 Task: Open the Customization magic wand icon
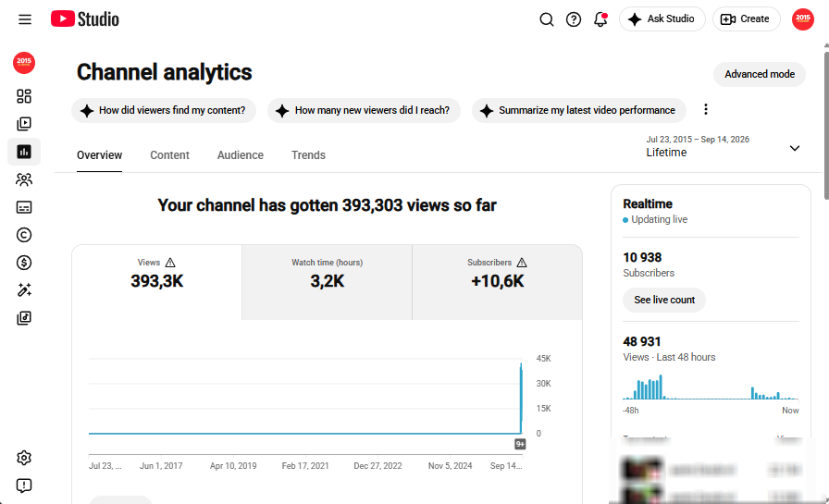pos(24,290)
